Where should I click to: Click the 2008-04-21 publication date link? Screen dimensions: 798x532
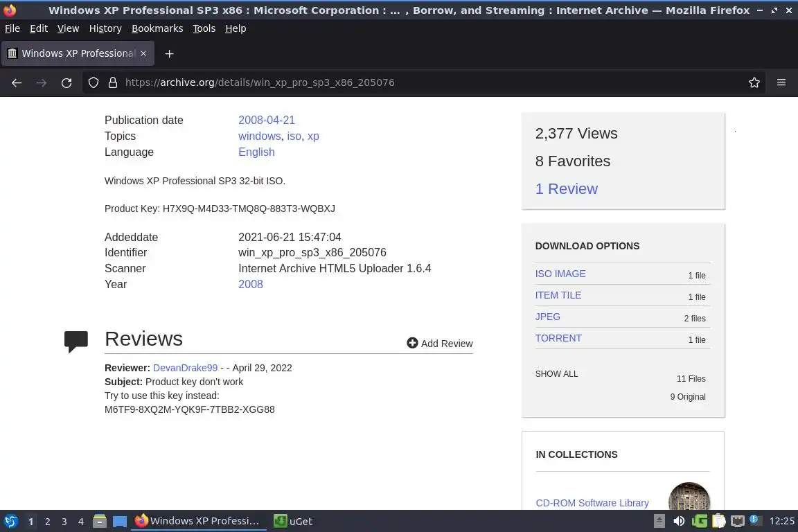[x=267, y=120]
